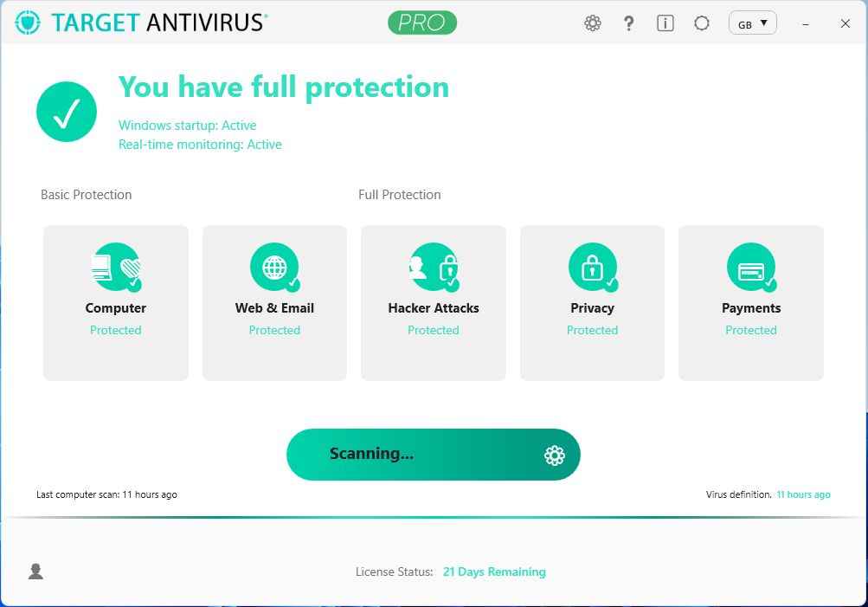Click the question mark help icon
The image size is (868, 607).
pos(629,23)
